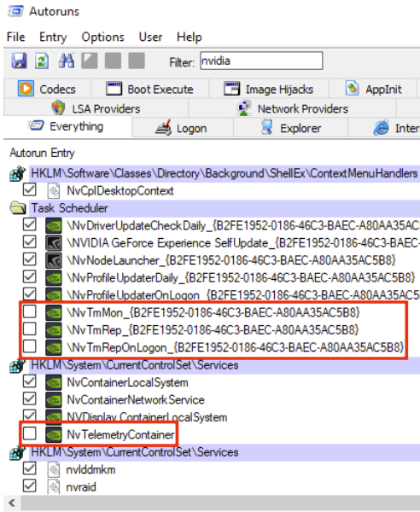Click the NvCplDesktopContext file icon
This screenshot has height=512, width=420.
click(54, 190)
